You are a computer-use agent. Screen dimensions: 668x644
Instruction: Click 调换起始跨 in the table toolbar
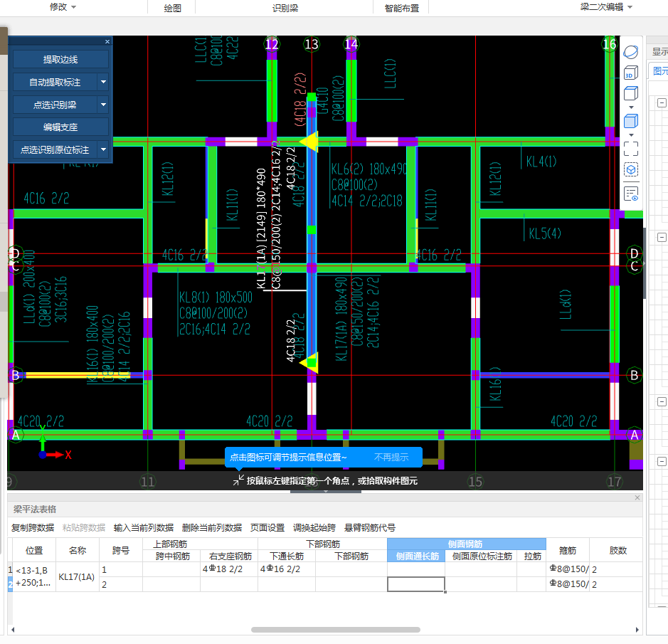coord(314,527)
